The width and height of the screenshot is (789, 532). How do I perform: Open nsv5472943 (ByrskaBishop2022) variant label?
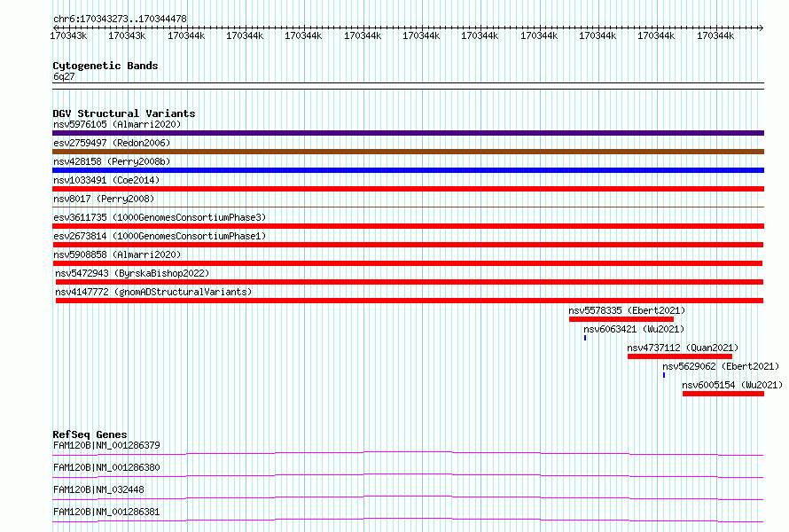point(132,273)
